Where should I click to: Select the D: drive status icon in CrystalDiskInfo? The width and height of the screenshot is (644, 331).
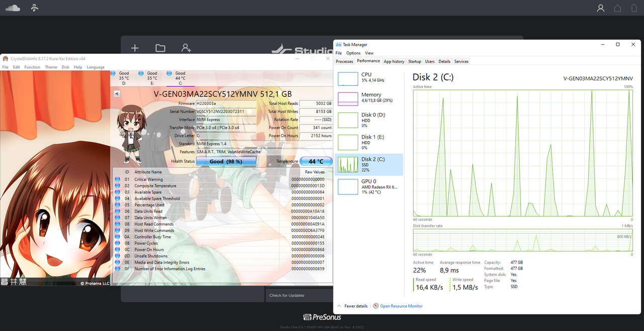[113, 73]
